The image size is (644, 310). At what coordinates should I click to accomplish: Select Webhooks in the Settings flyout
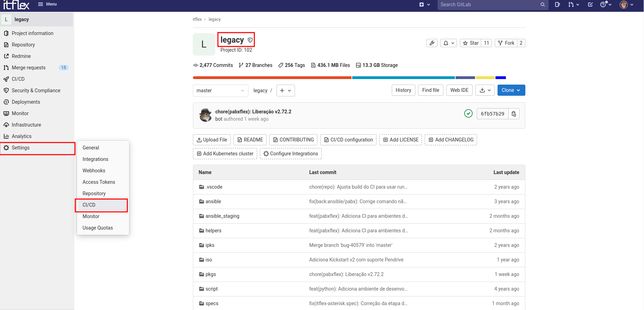pos(103,171)
